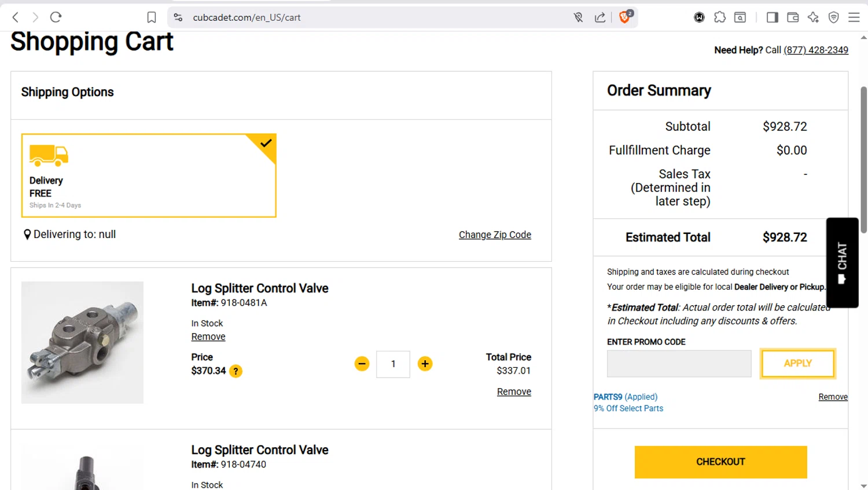The image size is (868, 490).
Task: Decrease quantity with the minus button
Action: tap(362, 364)
